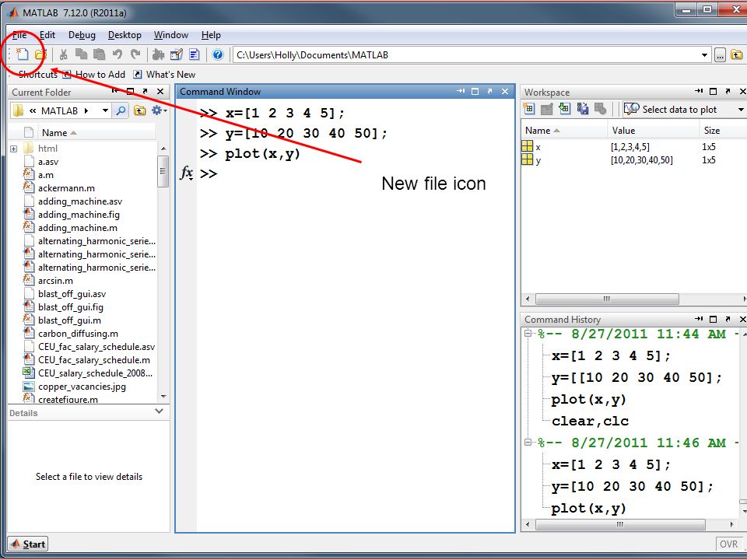This screenshot has height=560, width=747.
Task: Click the Size column header in Workspace
Action: [721, 131]
